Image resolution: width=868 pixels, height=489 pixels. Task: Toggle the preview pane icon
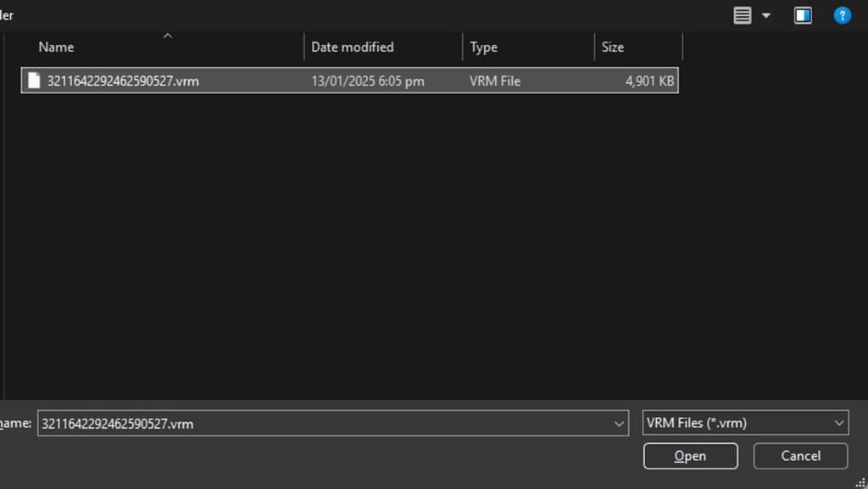(803, 15)
